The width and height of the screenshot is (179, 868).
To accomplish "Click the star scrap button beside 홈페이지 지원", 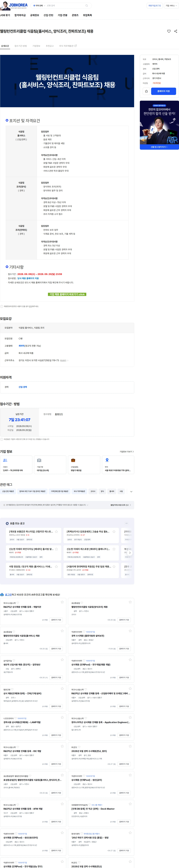I will pyautogui.click(x=146, y=91).
